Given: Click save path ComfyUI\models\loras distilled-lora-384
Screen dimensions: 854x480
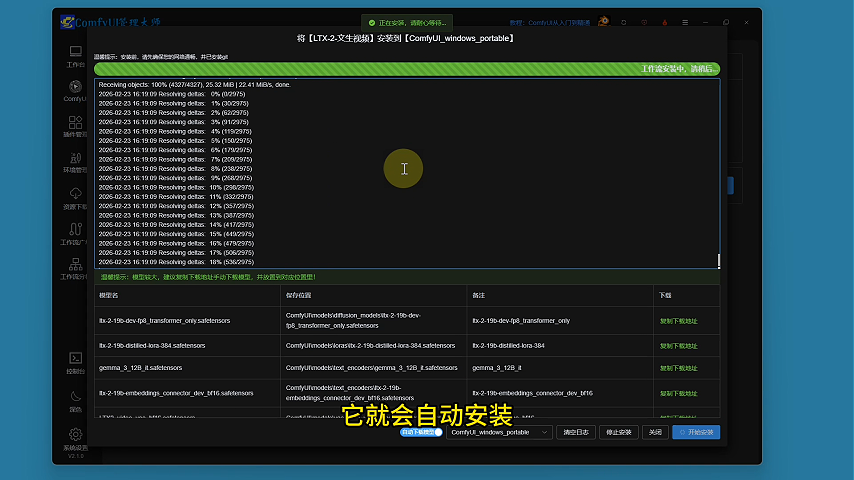Looking at the screenshot, I should [x=370, y=345].
